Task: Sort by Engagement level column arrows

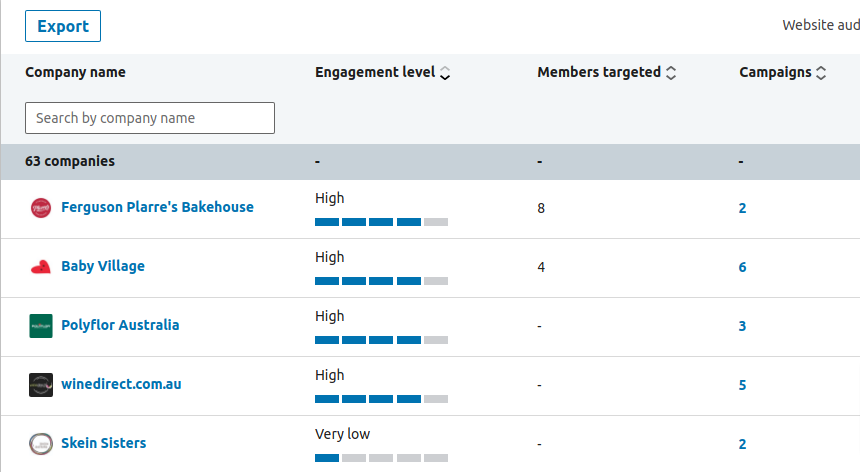Action: pyautogui.click(x=445, y=73)
